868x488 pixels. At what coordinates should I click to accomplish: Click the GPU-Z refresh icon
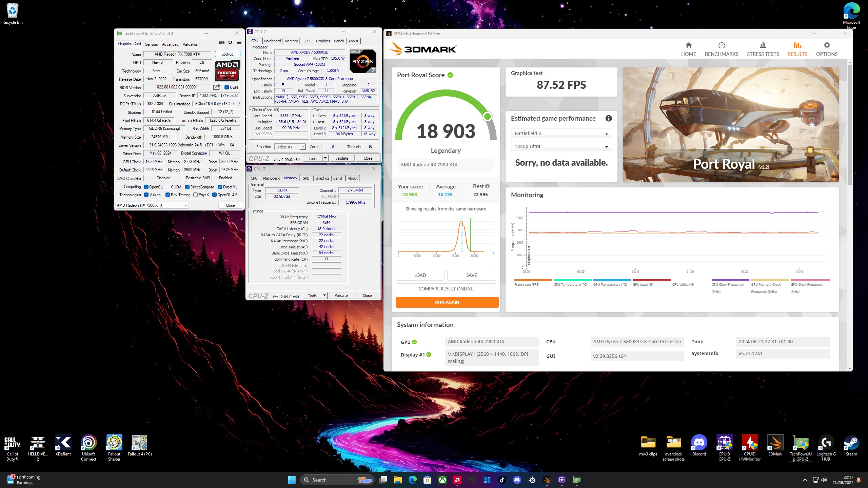pos(231,42)
